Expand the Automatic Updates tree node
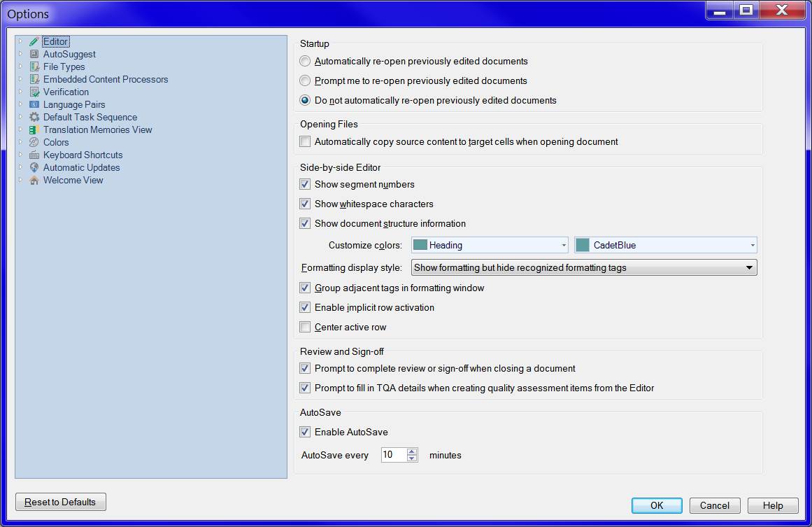 coord(20,167)
